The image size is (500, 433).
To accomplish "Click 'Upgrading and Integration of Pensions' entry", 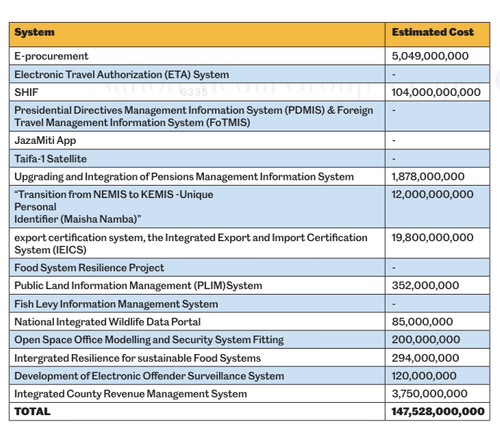I will (x=184, y=177).
